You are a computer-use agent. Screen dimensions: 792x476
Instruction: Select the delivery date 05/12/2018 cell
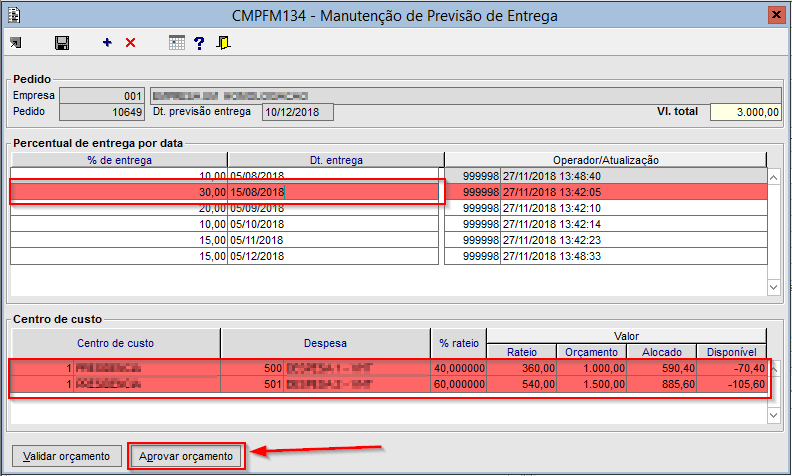coord(333,256)
